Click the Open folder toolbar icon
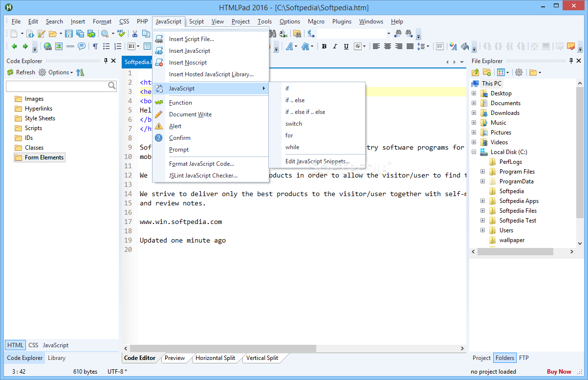Image resolution: width=588 pixels, height=380 pixels. pos(52,34)
